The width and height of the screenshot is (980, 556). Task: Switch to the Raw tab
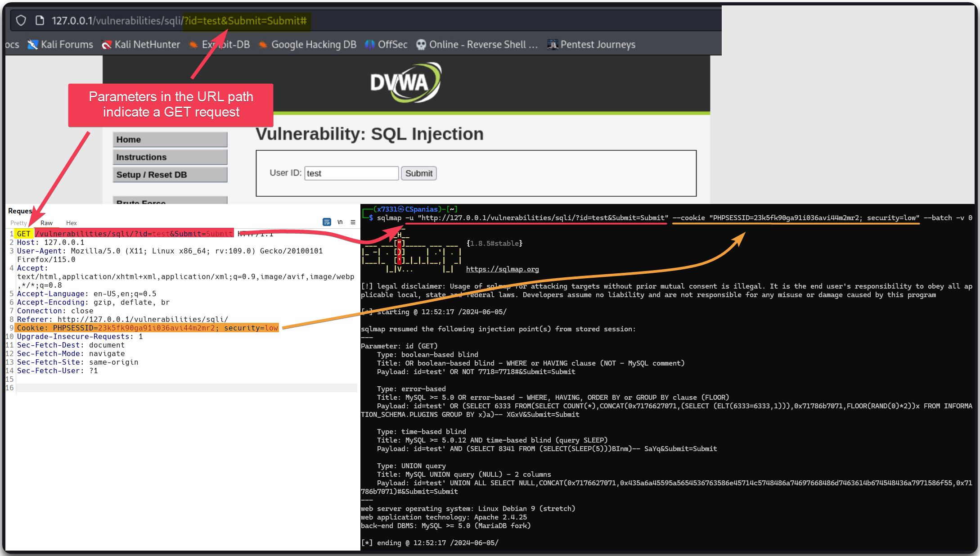click(46, 223)
